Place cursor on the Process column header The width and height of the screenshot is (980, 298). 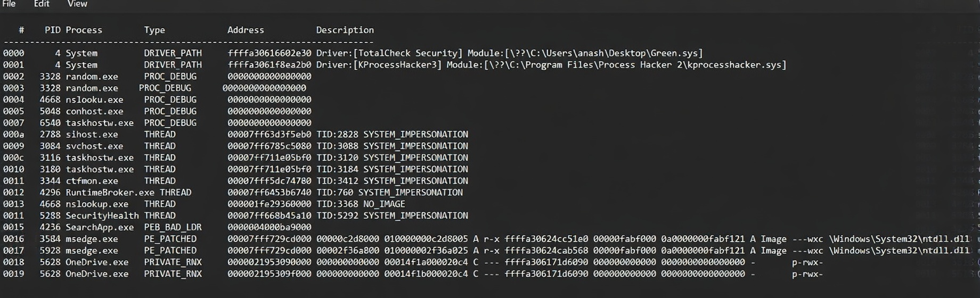point(84,30)
